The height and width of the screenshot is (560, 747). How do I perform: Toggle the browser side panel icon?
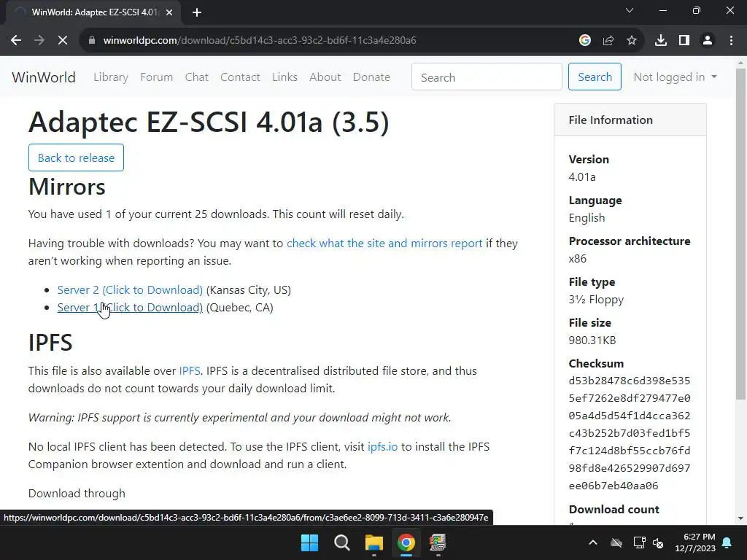pos(684,41)
